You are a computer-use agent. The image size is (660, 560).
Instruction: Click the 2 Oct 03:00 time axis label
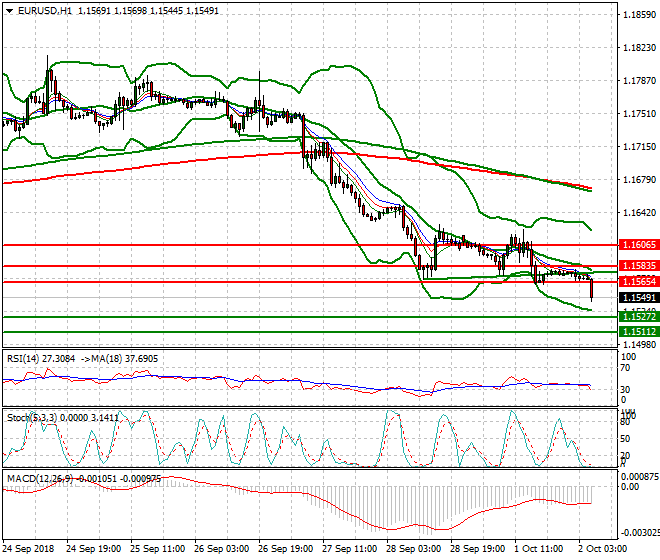click(602, 549)
